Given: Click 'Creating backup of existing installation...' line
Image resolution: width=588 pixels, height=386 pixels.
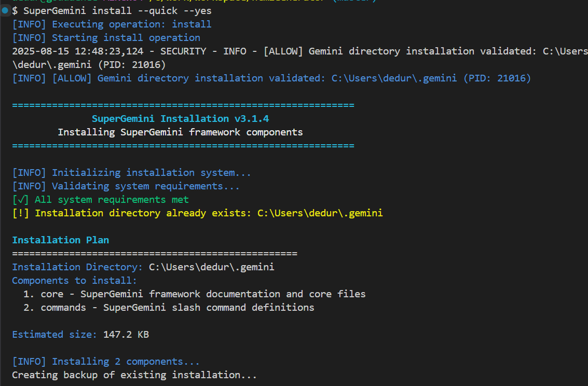Looking at the screenshot, I should pos(134,375).
